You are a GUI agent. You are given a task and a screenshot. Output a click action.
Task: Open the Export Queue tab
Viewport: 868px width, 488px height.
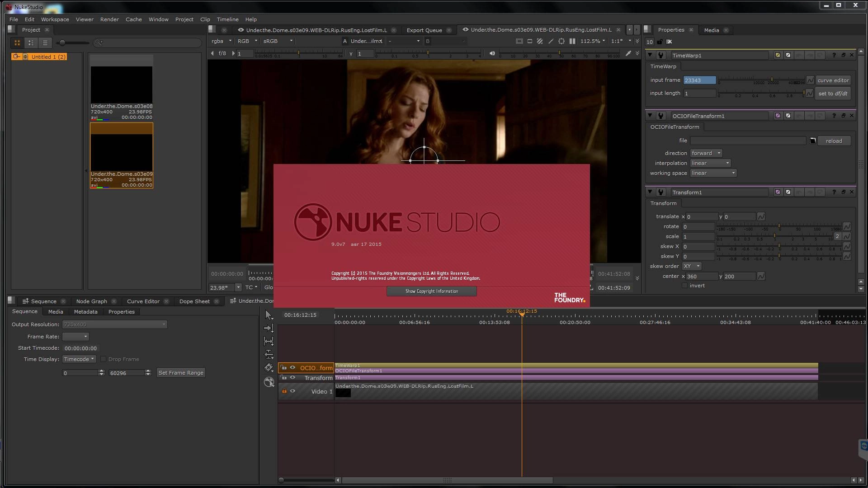(425, 30)
